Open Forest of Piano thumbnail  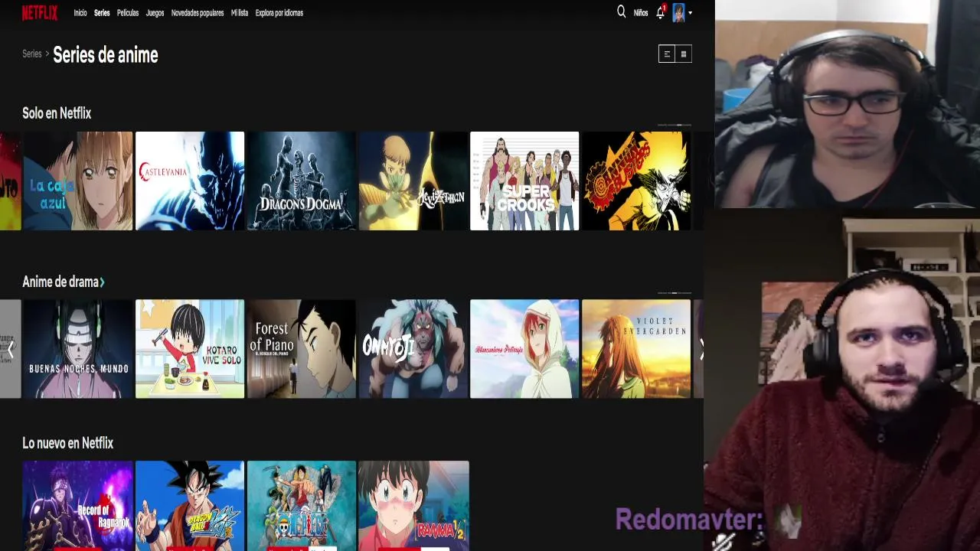tap(302, 349)
